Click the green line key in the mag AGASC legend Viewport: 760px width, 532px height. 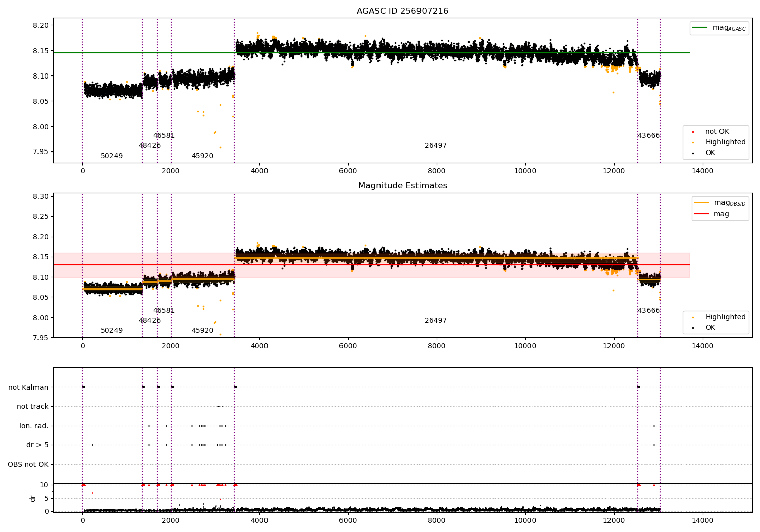[700, 28]
